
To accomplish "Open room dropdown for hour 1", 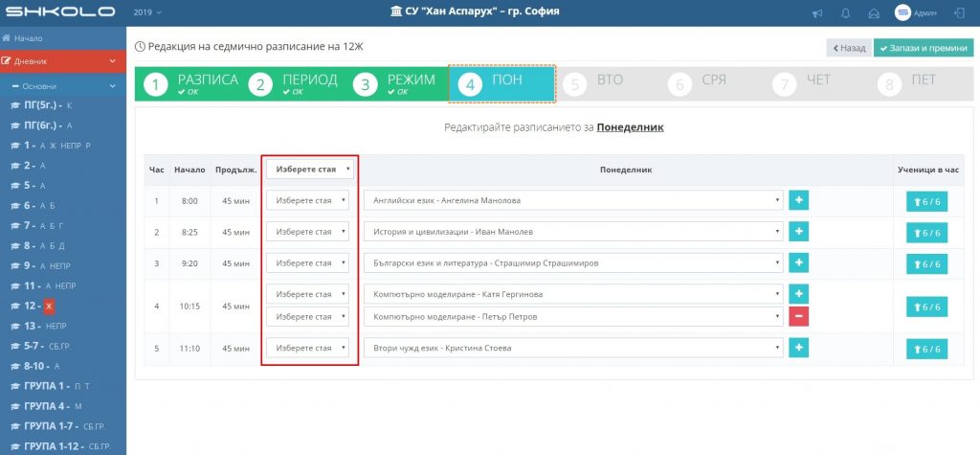I will [307, 200].
